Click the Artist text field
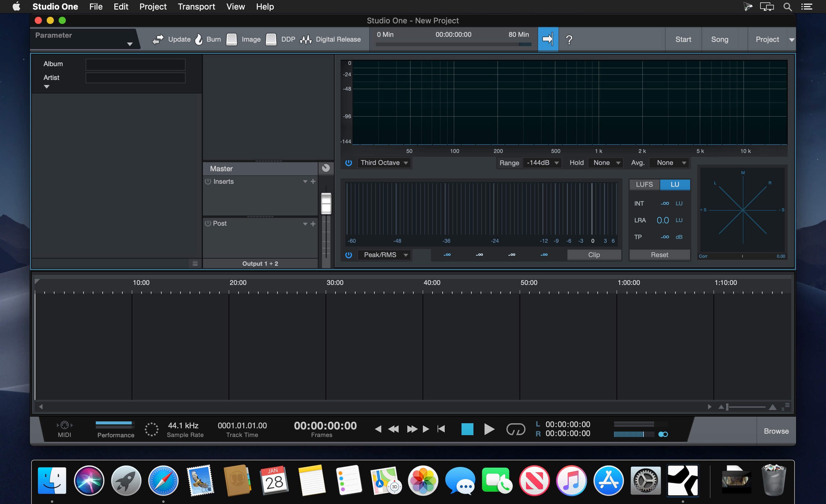Viewport: 826px width, 504px height. (x=136, y=78)
